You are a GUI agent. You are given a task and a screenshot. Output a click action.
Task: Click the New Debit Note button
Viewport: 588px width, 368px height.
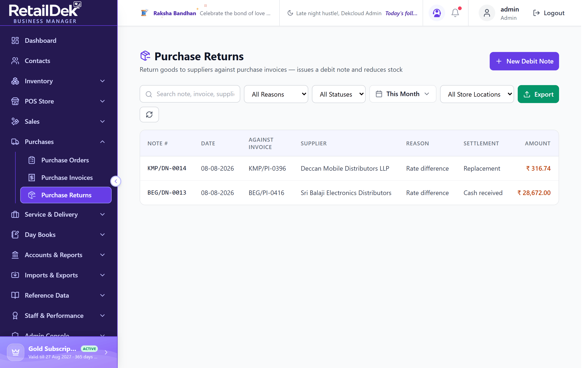click(x=524, y=61)
